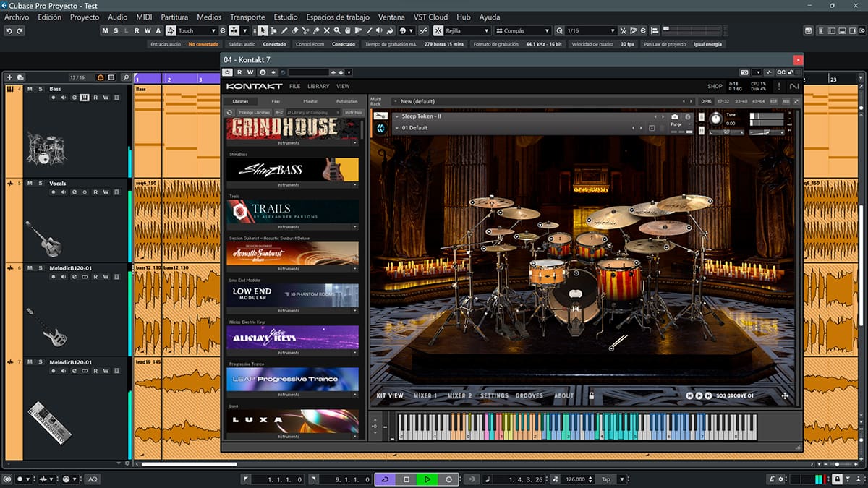Click the lock icon in bottom right transport
The height and width of the screenshot is (488, 868).
tap(837, 479)
